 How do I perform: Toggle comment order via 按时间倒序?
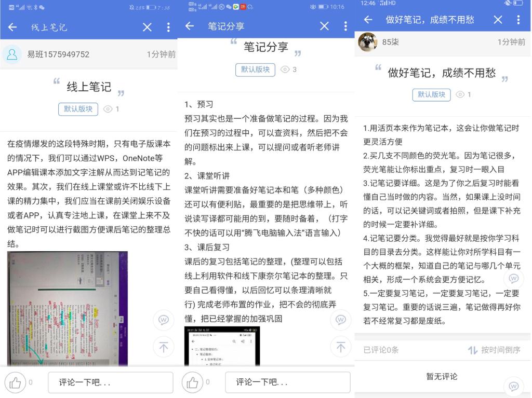(x=494, y=350)
